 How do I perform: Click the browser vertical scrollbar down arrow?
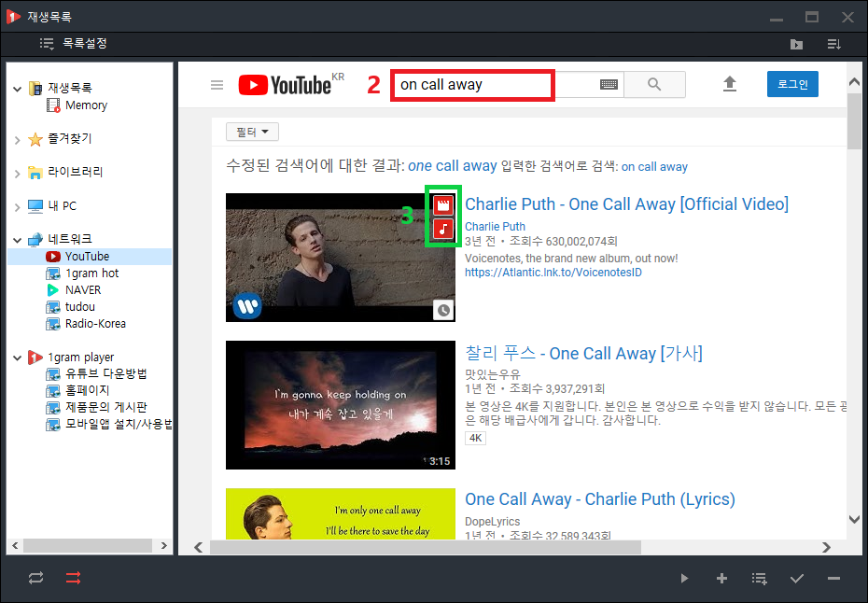tap(854, 519)
